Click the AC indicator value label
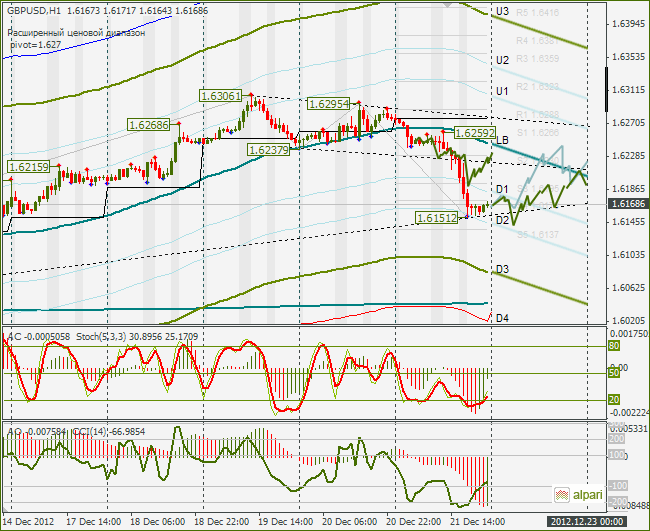650x531 pixels. 39,337
